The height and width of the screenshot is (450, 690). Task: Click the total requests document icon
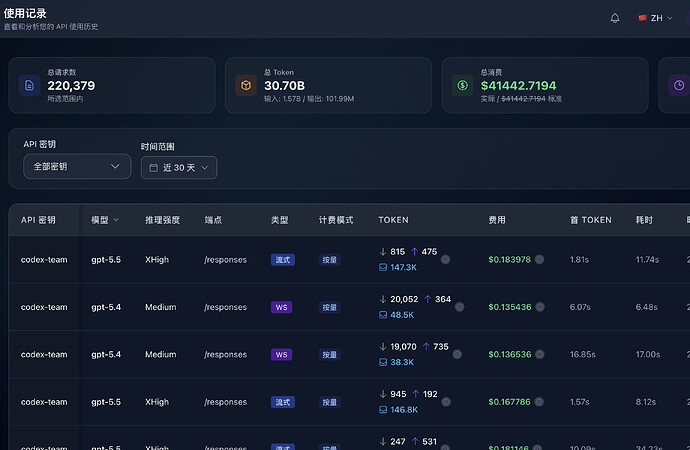(29, 85)
